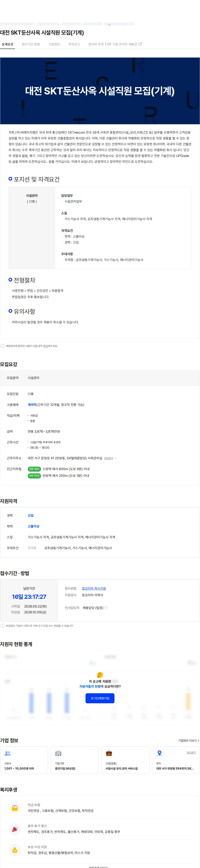
Task: Click the 대전 1호선 badge for 탄방역
Action: (34, 476)
